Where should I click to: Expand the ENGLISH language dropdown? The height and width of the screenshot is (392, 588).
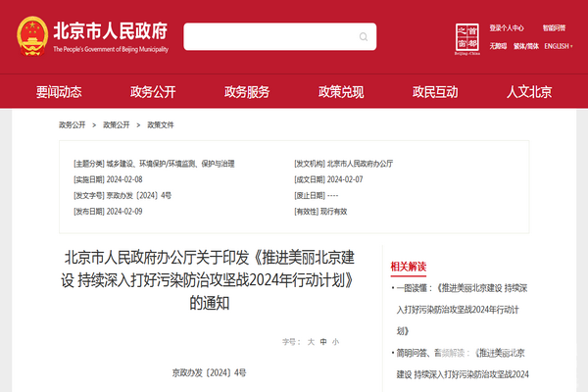click(560, 46)
